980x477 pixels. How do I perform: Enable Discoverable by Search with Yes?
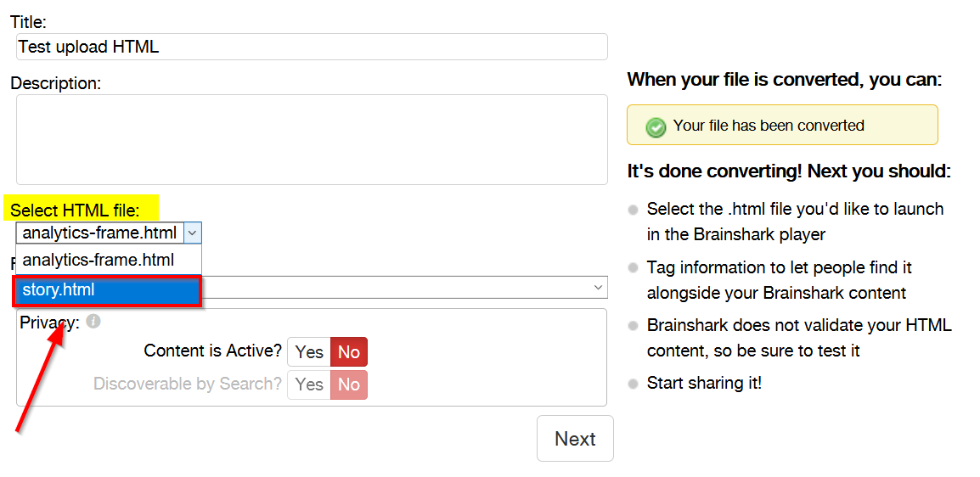pyautogui.click(x=309, y=384)
